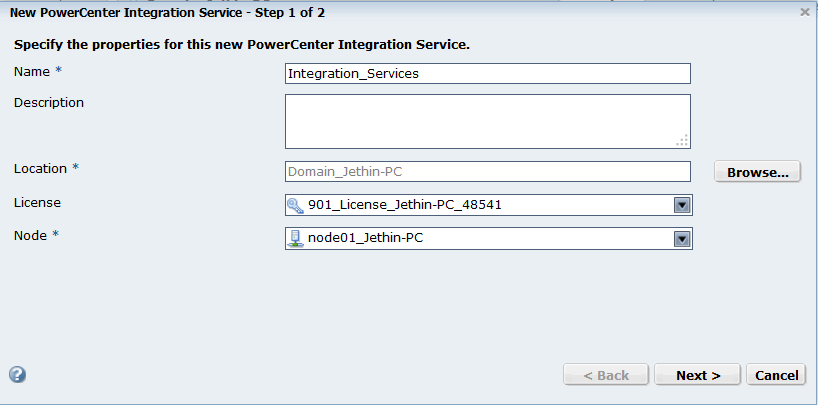Viewport: 818px width, 405px height.
Task: Select the 901_License_Jethin-PC_48541 combo box text
Action: pos(405,205)
